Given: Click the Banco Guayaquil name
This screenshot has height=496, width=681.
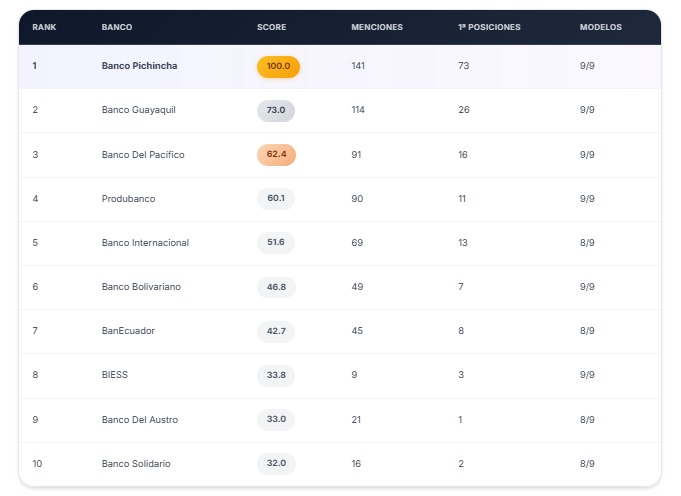Looking at the screenshot, I should click(138, 110).
